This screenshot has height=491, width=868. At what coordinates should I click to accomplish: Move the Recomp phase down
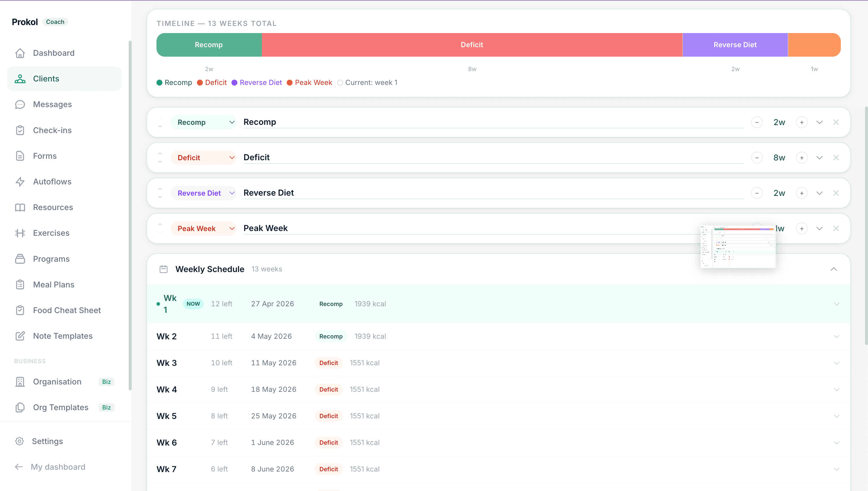point(160,127)
